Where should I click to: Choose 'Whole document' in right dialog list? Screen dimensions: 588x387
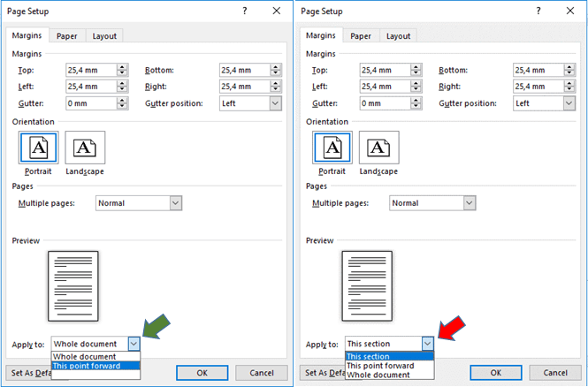(x=390, y=375)
